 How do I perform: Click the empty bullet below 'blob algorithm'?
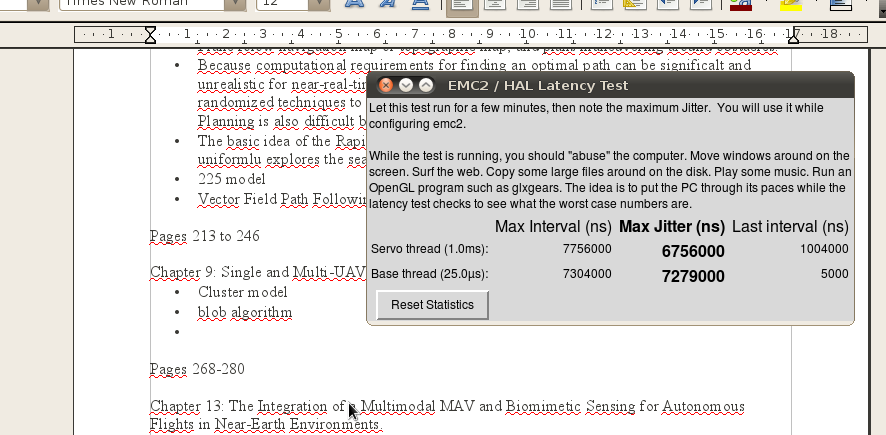(177, 332)
